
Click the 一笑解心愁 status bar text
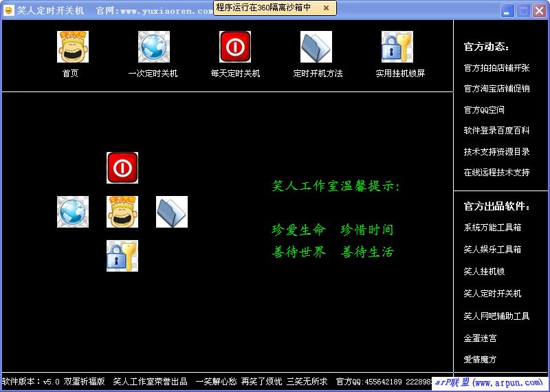point(216,382)
